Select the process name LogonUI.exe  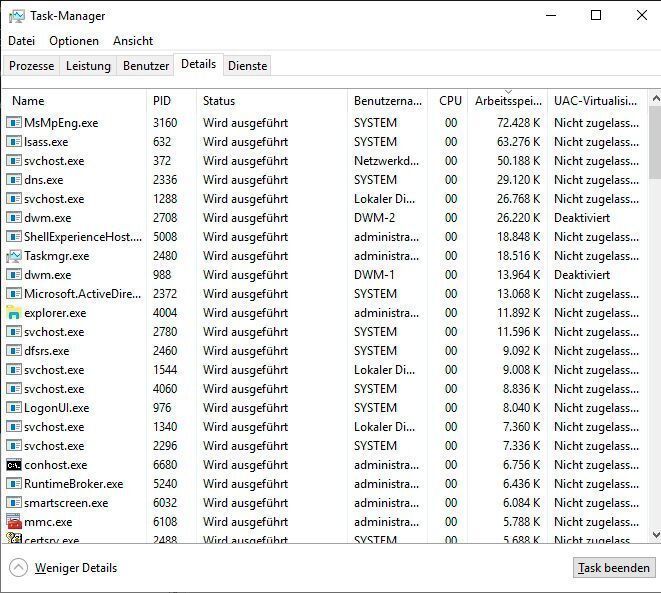(x=56, y=408)
